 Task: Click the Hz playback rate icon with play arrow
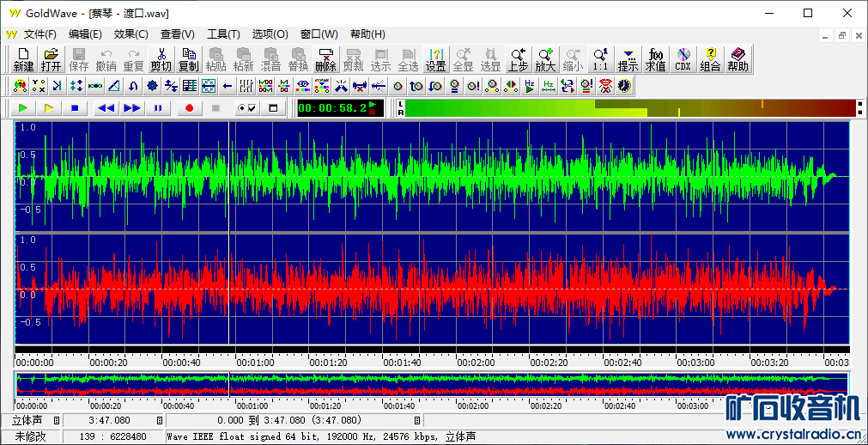529,85
